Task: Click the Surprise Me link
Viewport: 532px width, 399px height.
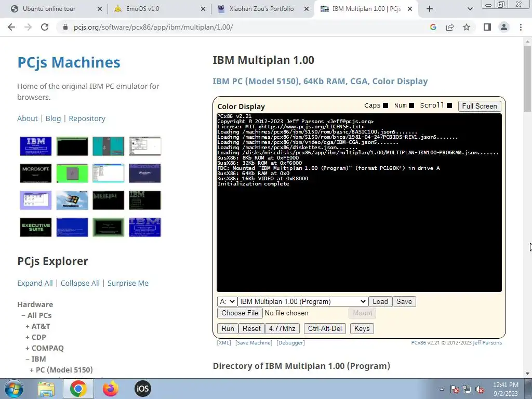Action: [128, 283]
